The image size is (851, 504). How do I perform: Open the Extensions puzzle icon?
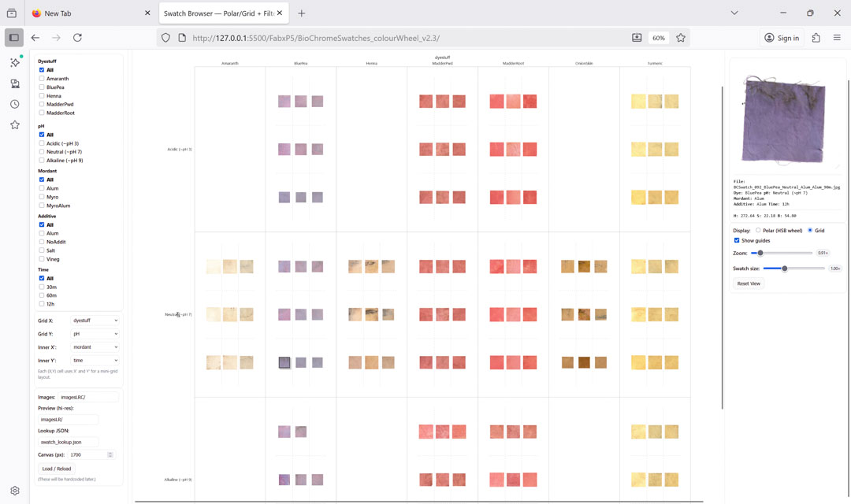click(816, 38)
